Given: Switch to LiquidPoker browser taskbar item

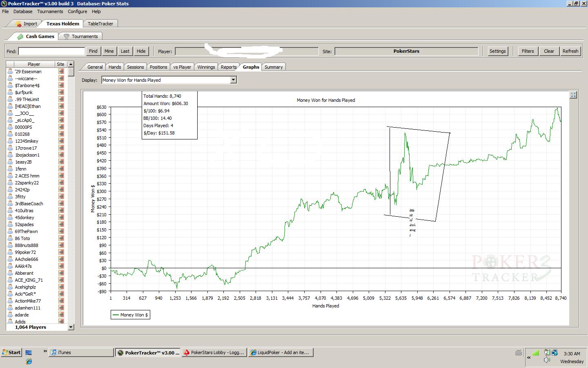Looking at the screenshot, I should [x=280, y=352].
